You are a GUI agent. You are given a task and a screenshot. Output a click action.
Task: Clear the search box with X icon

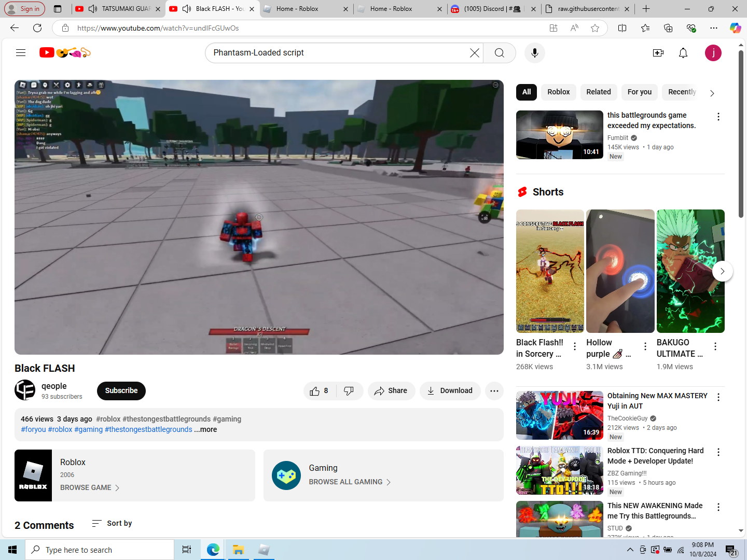(x=474, y=53)
